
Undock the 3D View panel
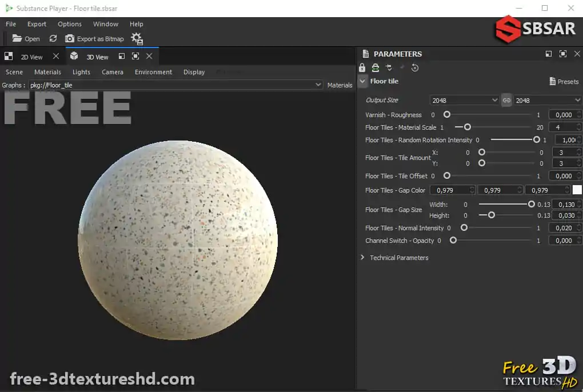pyautogui.click(x=122, y=56)
